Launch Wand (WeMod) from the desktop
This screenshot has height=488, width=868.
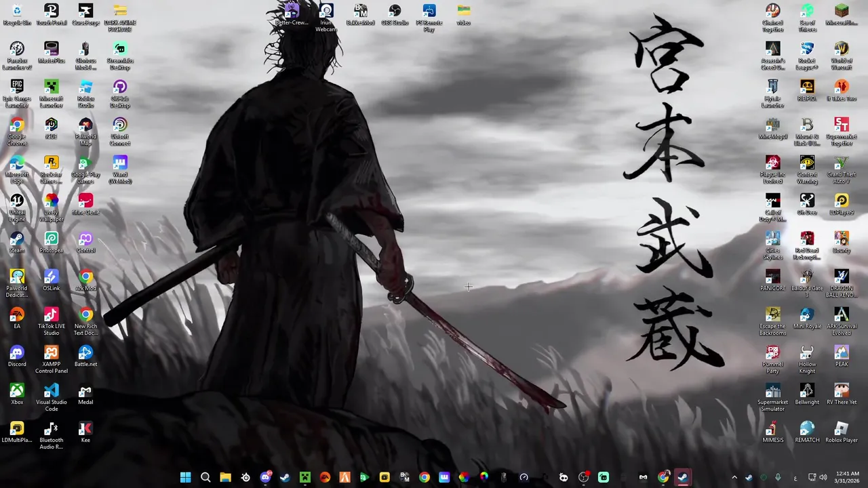tap(120, 170)
